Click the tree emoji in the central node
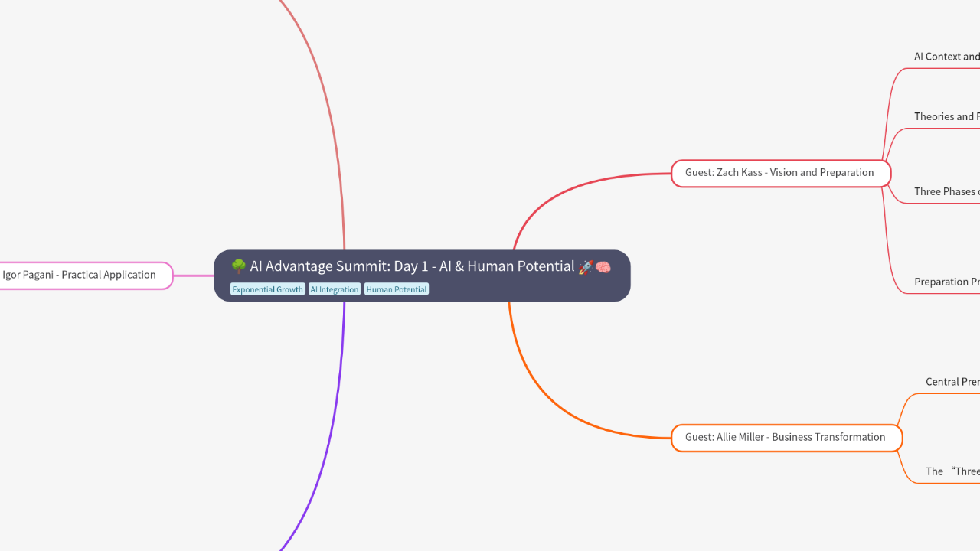980x551 pixels. 238,266
